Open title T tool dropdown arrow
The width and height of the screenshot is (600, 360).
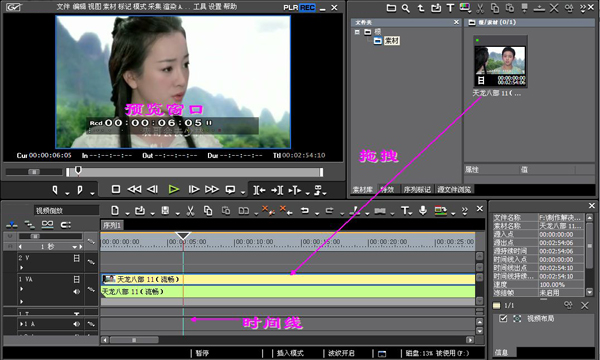click(411, 212)
